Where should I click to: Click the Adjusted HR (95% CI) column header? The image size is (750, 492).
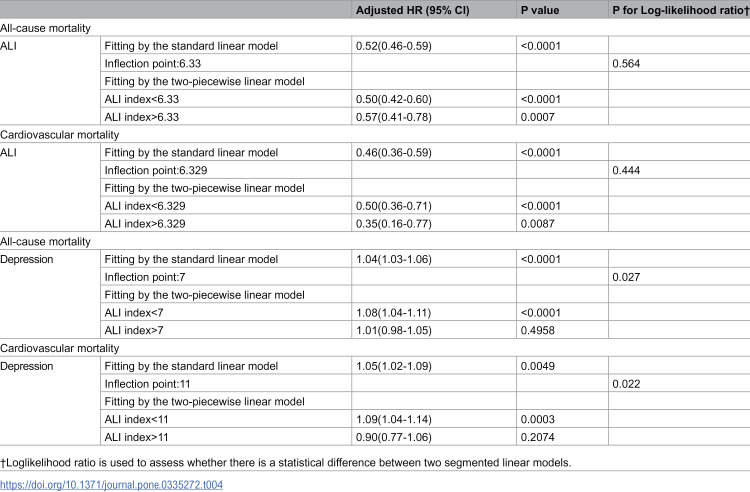coord(412,10)
